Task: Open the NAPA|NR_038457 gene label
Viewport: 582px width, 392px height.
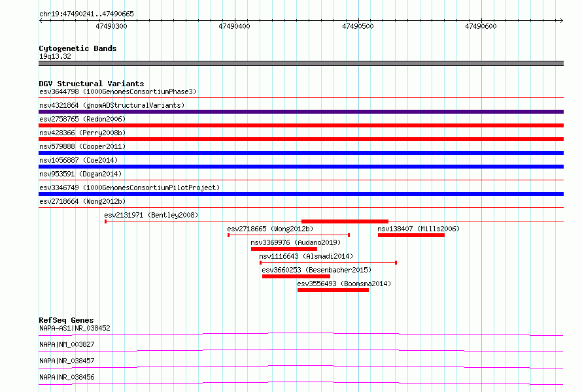Action: click(x=67, y=361)
